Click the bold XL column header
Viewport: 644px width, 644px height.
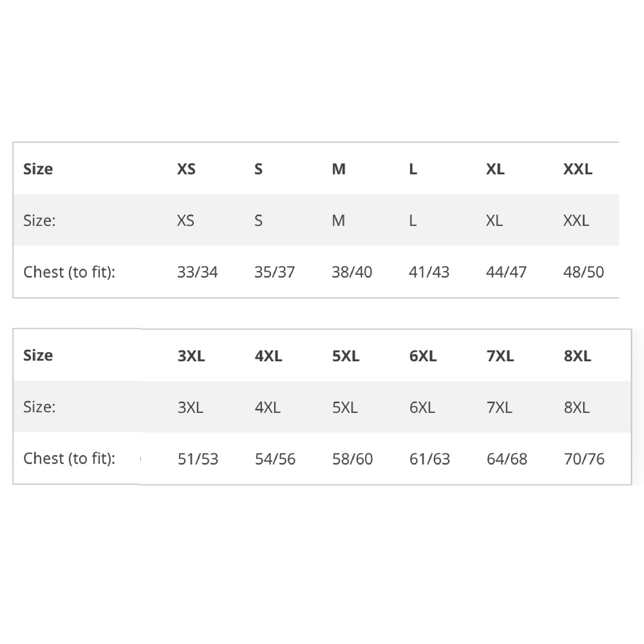[495, 169]
